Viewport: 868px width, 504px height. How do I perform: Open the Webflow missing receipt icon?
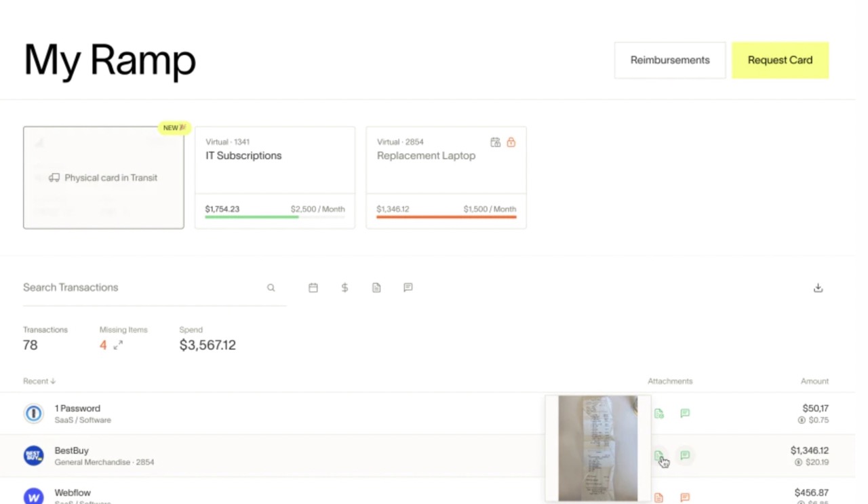point(658,498)
